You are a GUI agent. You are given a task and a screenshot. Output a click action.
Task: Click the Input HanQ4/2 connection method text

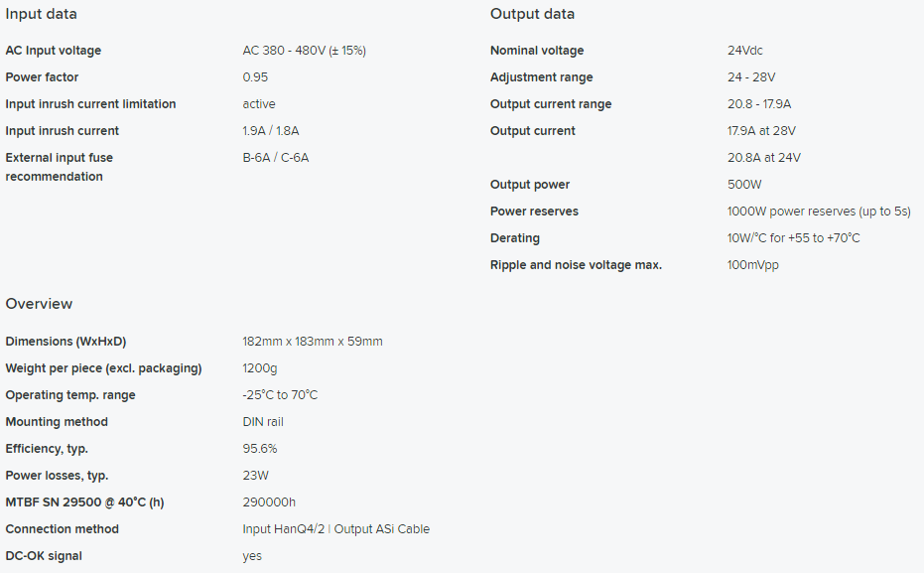pyautogui.click(x=284, y=529)
